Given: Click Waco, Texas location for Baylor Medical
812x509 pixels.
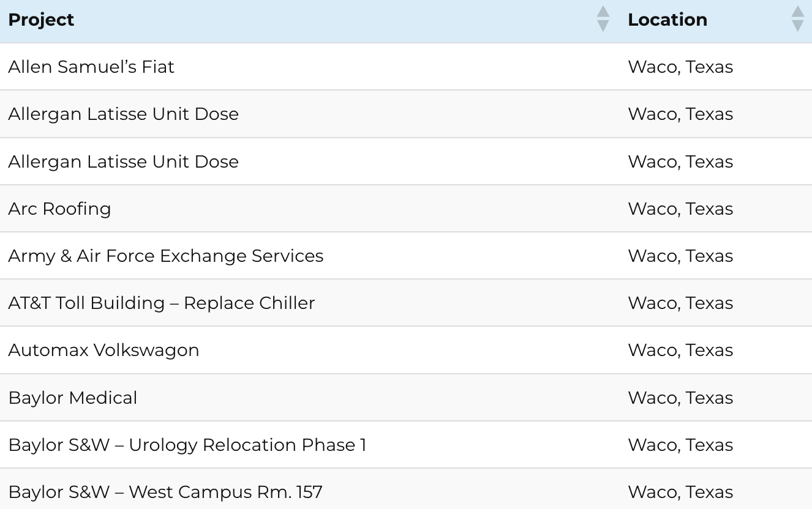Looking at the screenshot, I should click(680, 398).
